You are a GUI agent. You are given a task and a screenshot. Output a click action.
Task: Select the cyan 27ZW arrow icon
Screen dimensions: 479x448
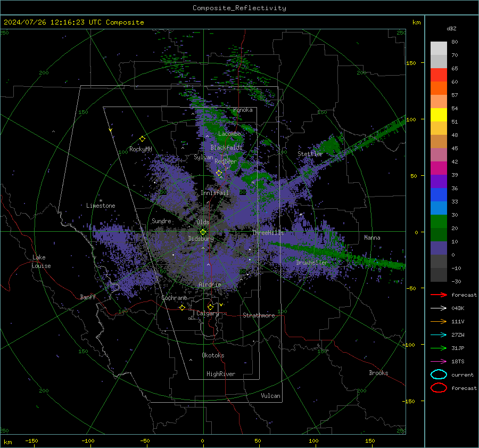pyautogui.click(x=439, y=335)
